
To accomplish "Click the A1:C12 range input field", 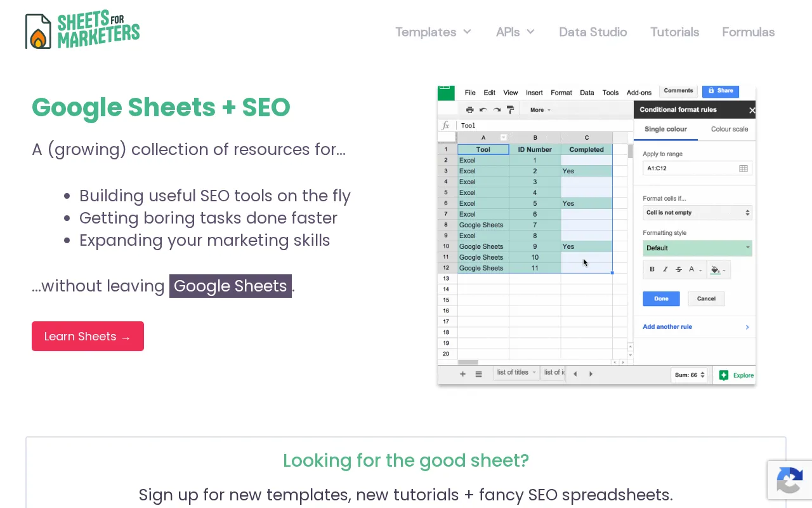I will click(x=697, y=168).
